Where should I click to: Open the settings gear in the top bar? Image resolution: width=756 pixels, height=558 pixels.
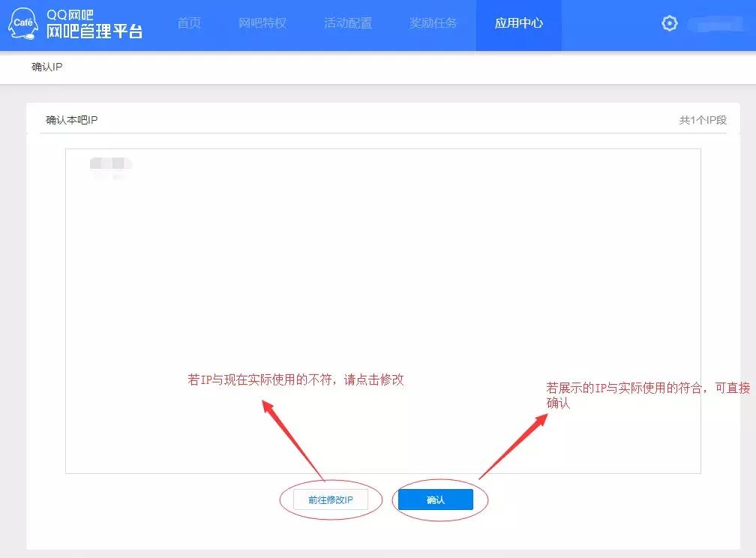pos(669,22)
